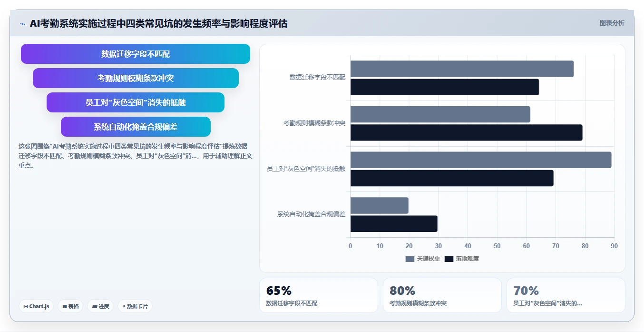This screenshot has width=644, height=332.
Task: Click the y-axis label 系统自动化掩盖合规偏差
Action: (x=311, y=214)
